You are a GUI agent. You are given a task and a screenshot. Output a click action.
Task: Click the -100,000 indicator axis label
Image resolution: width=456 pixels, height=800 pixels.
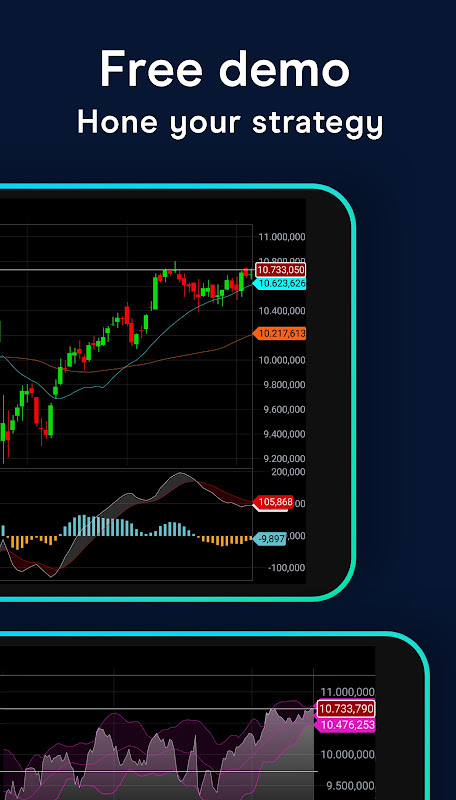(287, 568)
